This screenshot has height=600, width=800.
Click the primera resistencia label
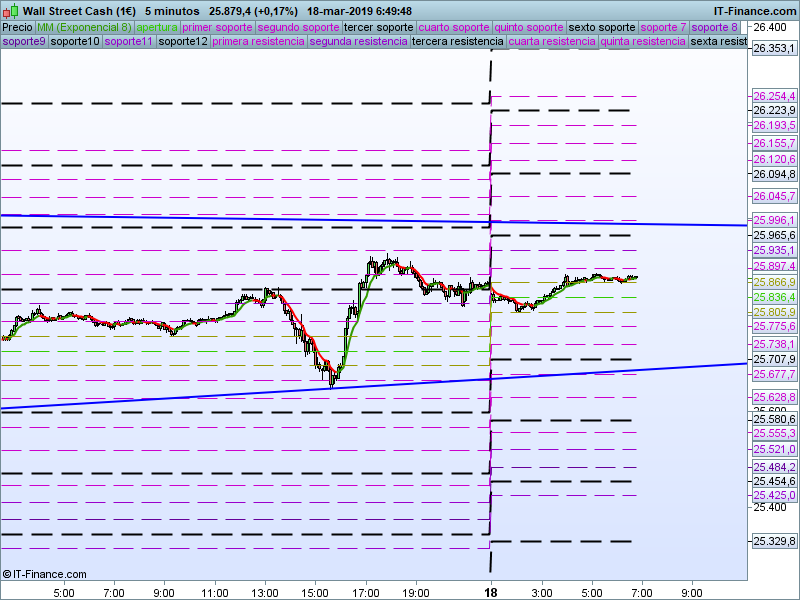tap(258, 41)
